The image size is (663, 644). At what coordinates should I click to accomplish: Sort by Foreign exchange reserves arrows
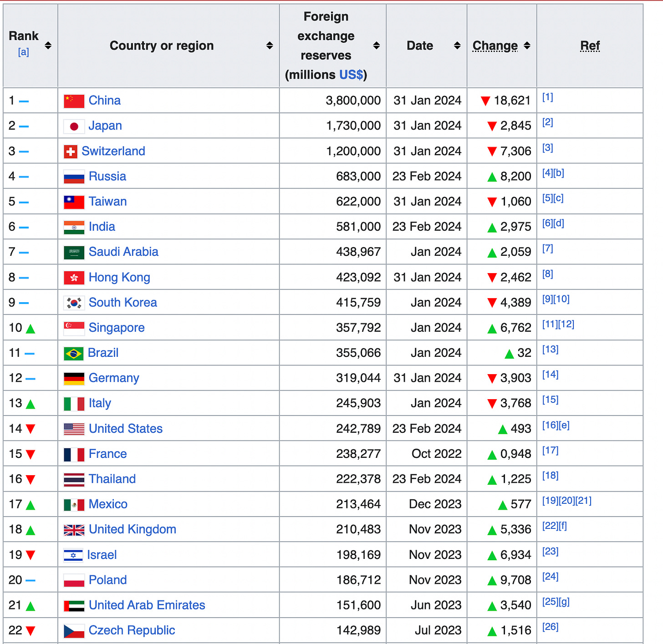coord(377,46)
